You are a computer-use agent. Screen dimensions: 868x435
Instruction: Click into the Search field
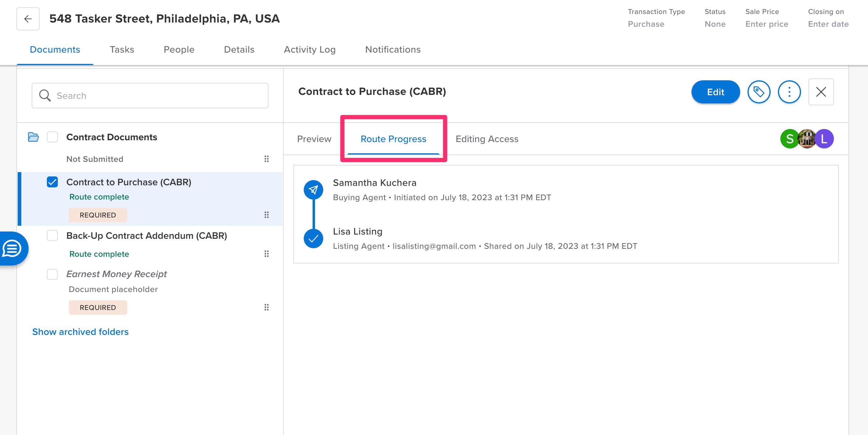150,96
